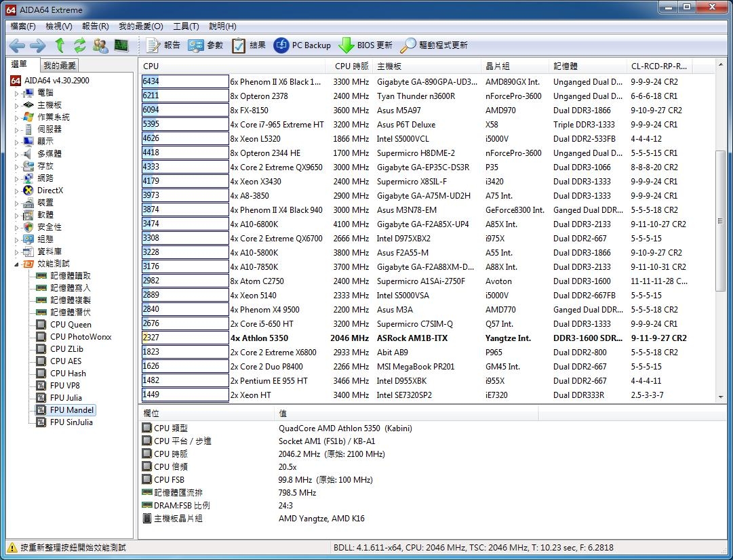Select the FPU SinJulia benchmark
The height and width of the screenshot is (560, 733).
coord(71,422)
